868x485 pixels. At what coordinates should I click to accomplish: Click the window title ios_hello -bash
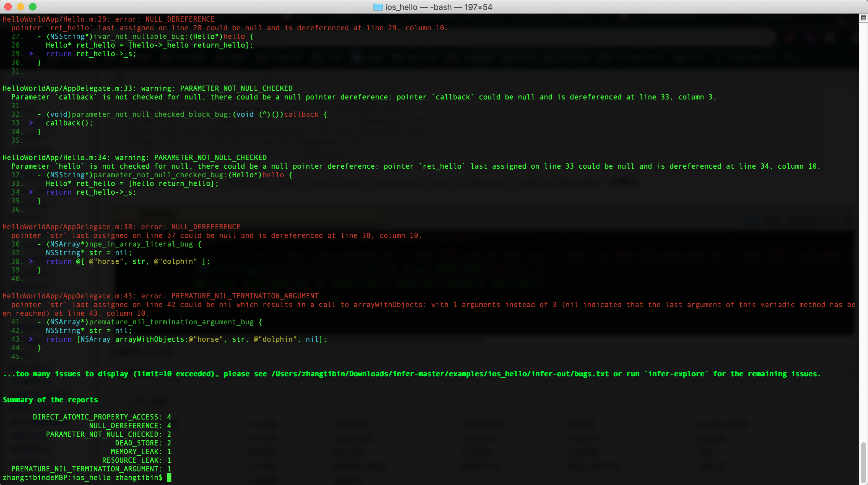(x=438, y=7)
